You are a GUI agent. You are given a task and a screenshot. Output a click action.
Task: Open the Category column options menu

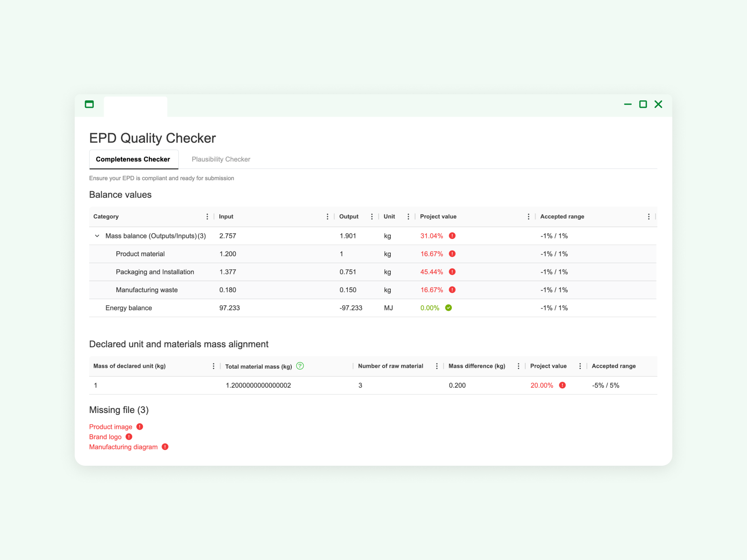click(207, 217)
